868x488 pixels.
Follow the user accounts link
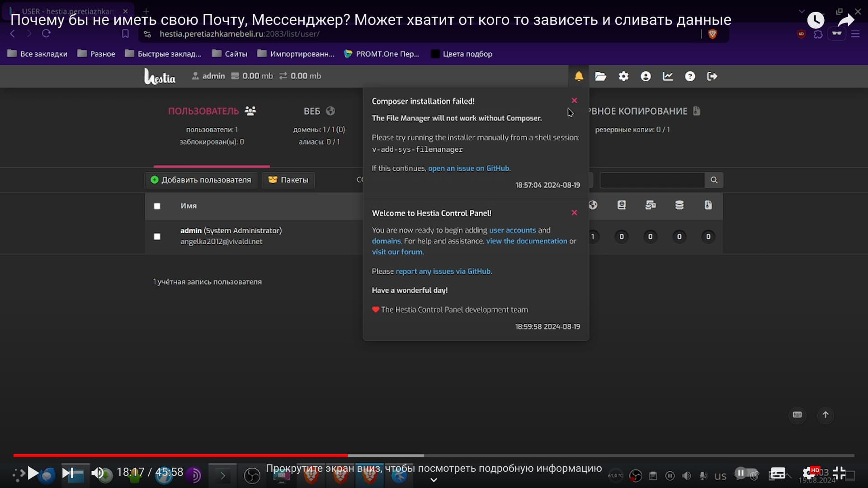pos(512,230)
